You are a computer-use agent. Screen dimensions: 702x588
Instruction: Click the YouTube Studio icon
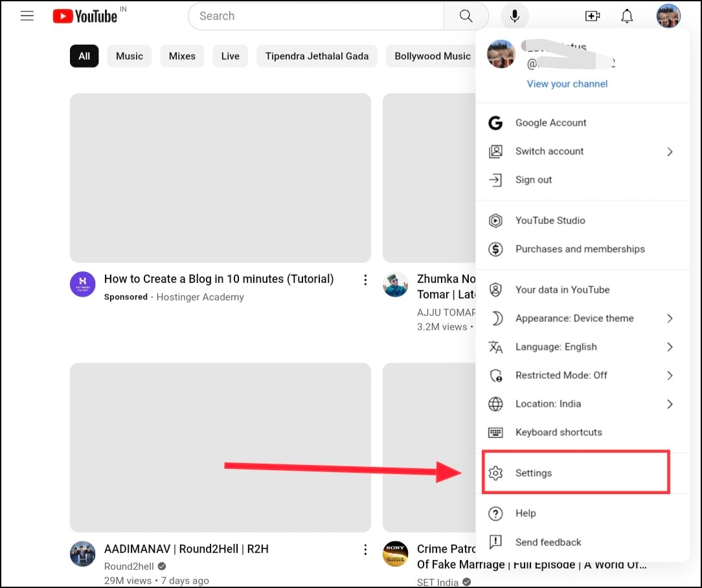[x=495, y=220]
